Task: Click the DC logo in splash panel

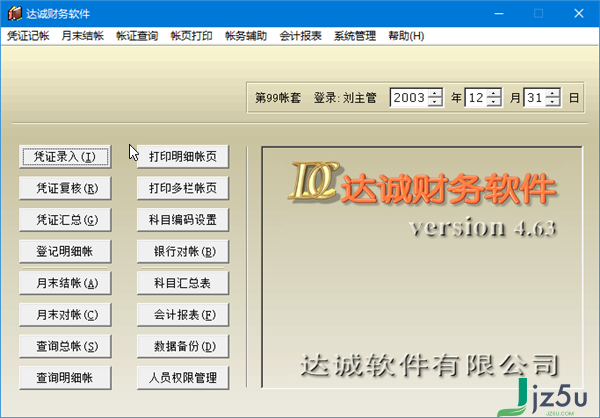Action: (x=314, y=181)
